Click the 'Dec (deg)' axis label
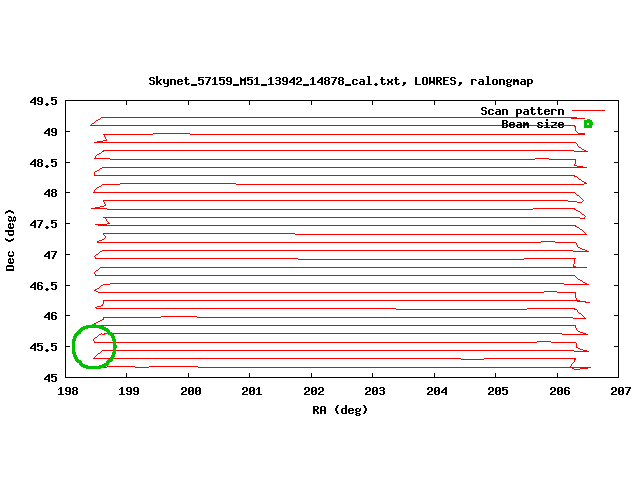640x480 pixels. (x=10, y=240)
